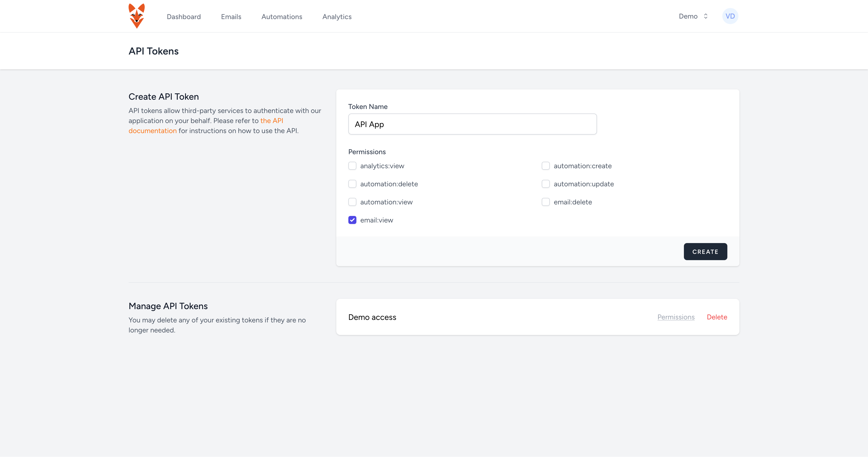Open the VD user avatar menu

730,16
